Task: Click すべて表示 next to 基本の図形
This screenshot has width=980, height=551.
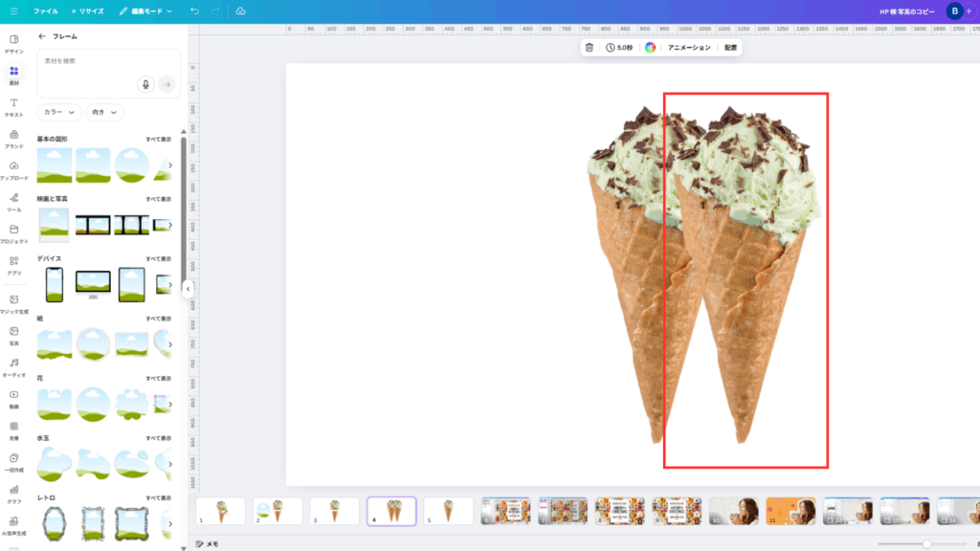Action: (x=158, y=140)
